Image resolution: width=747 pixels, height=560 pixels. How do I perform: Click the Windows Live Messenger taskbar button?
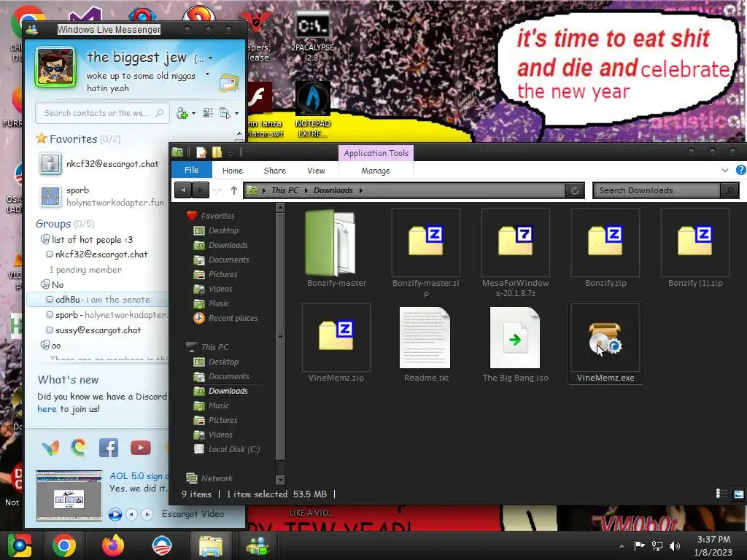click(257, 545)
